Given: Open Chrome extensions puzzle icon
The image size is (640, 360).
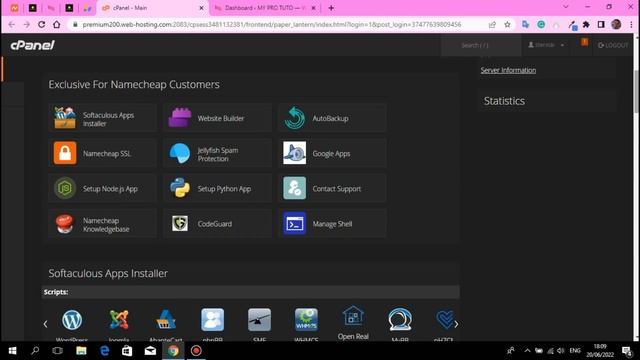Looking at the screenshot, I should 586,24.
